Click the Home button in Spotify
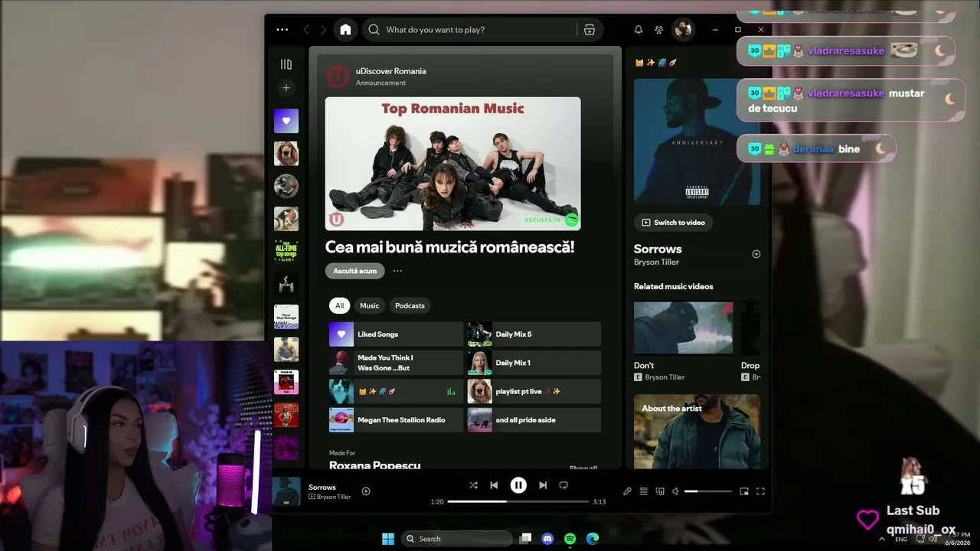This screenshot has width=980, height=551. [345, 30]
